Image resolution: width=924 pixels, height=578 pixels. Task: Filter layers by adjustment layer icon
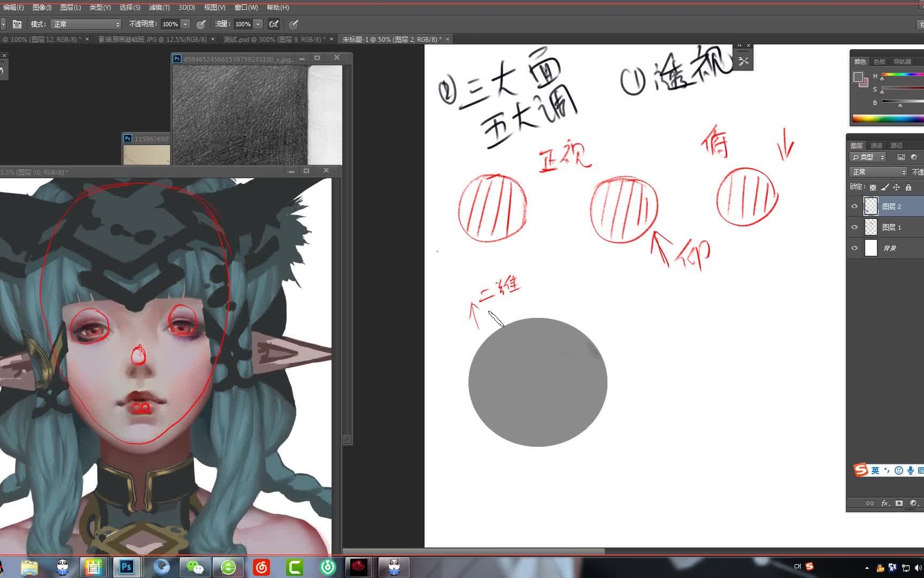coord(914,157)
